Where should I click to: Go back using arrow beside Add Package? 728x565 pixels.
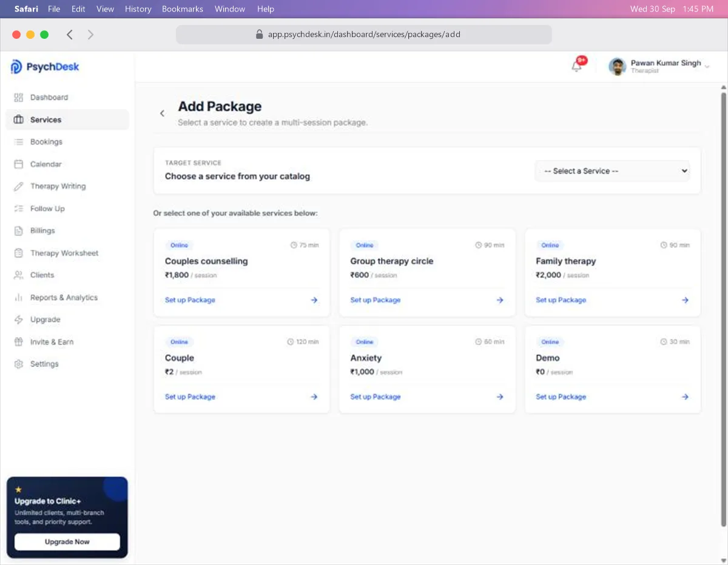click(x=162, y=113)
